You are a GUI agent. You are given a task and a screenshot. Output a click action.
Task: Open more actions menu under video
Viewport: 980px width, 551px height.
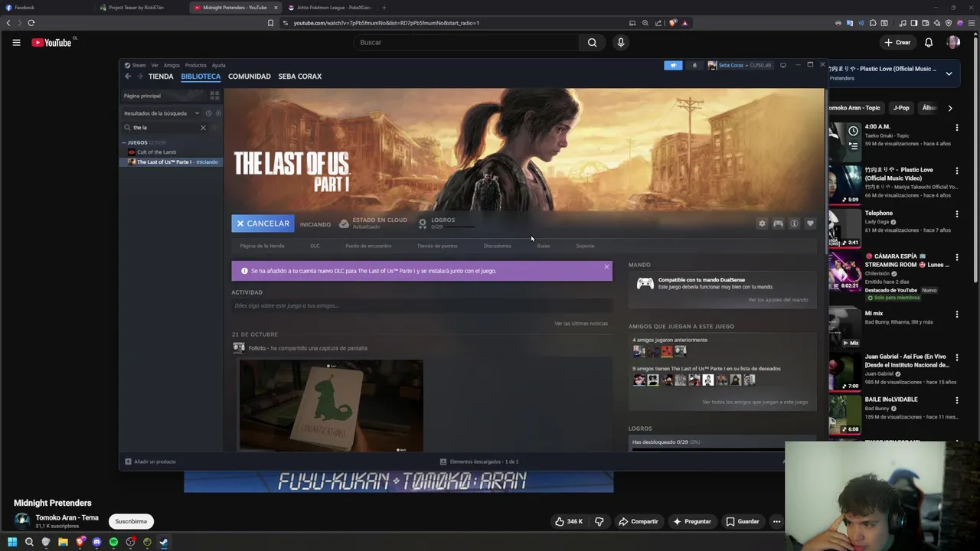point(776,521)
